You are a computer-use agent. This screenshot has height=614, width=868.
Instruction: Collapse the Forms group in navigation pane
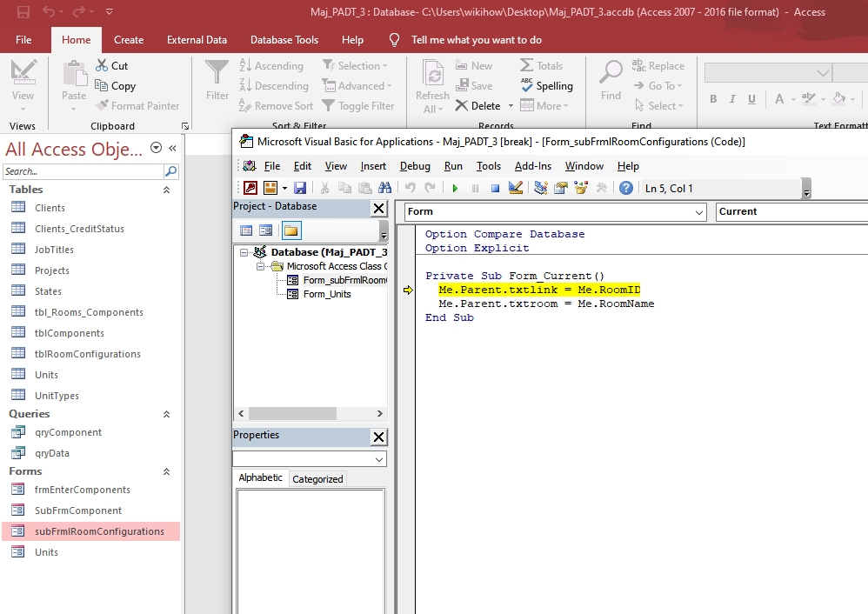click(x=166, y=471)
